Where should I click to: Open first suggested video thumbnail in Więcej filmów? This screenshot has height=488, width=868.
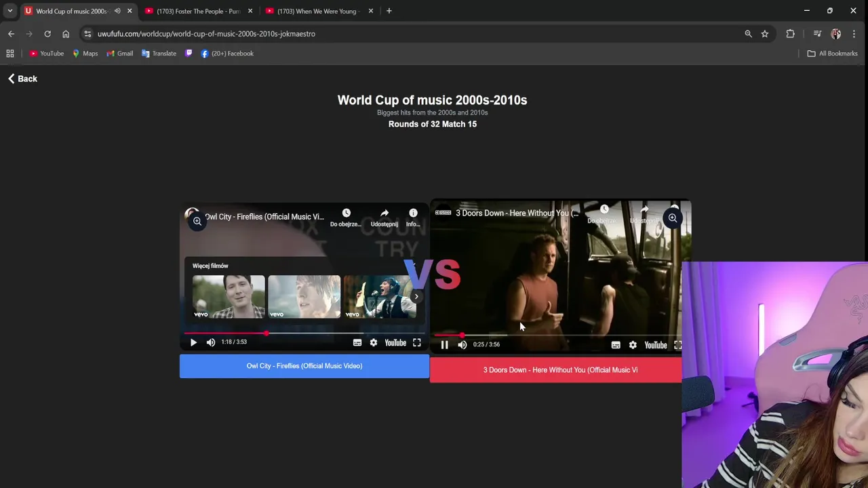pos(229,297)
